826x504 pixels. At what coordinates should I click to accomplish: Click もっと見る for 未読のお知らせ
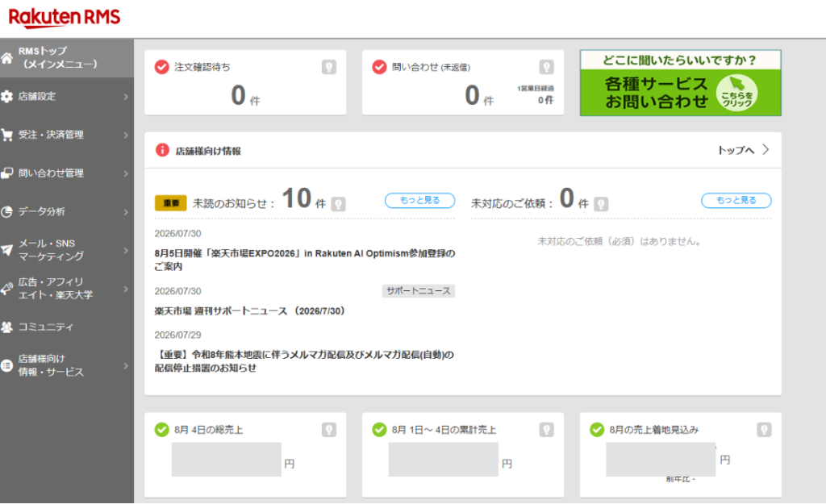click(419, 200)
